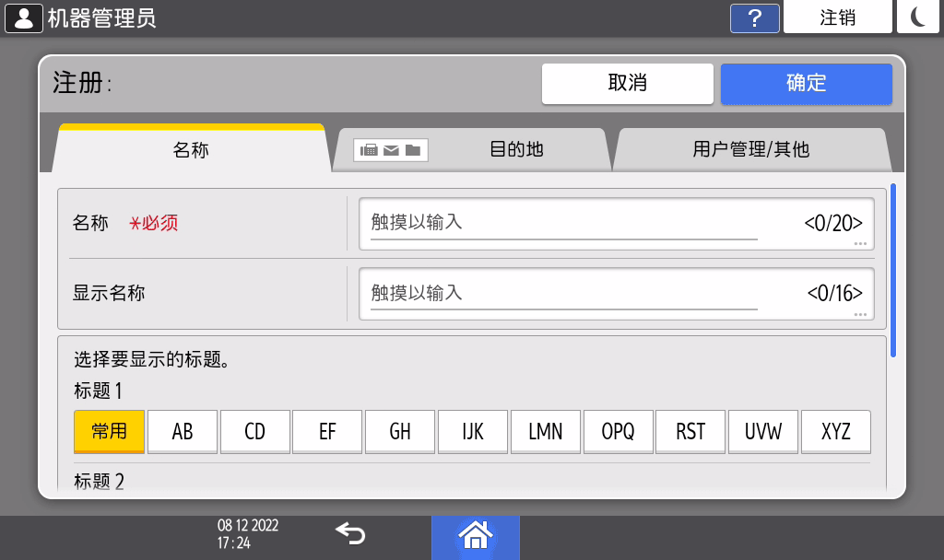Choose the XYZ title button

pyautogui.click(x=835, y=431)
